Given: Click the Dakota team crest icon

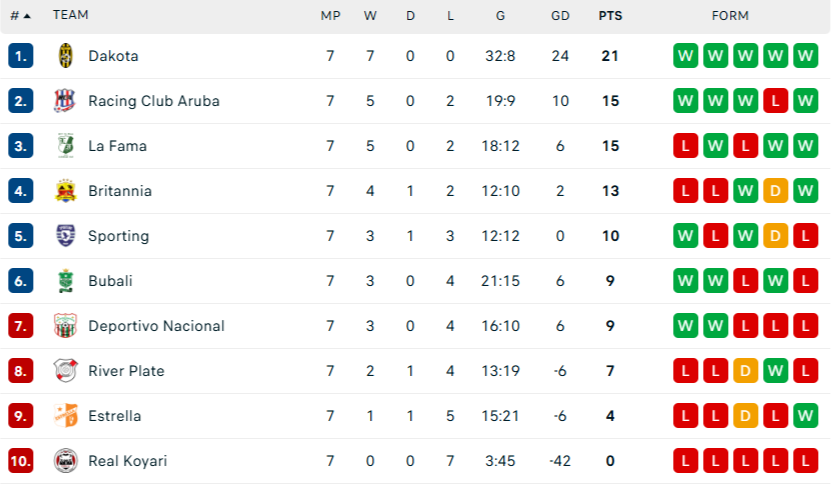Looking at the screenshot, I should (65, 56).
